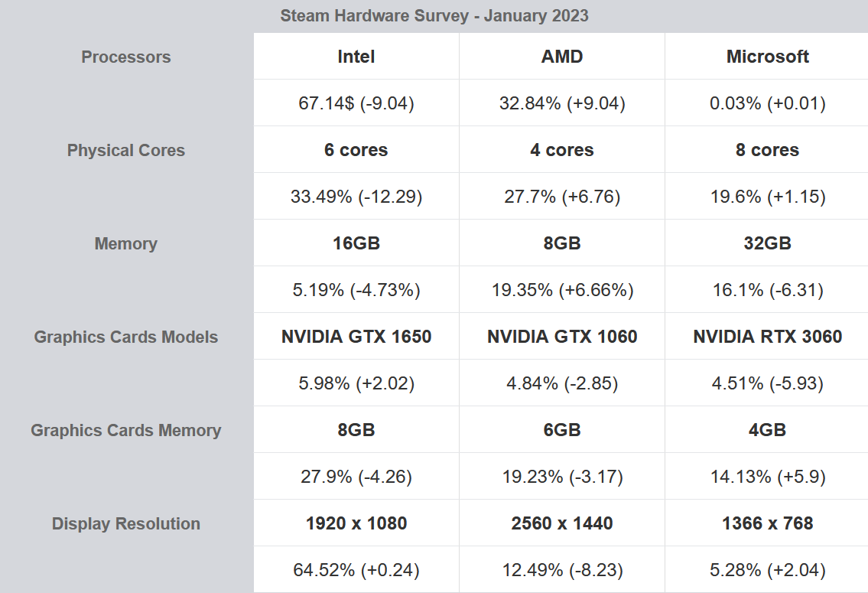
Task: Click the 1920 x 1080 resolution cell
Action: pyautogui.click(x=356, y=523)
